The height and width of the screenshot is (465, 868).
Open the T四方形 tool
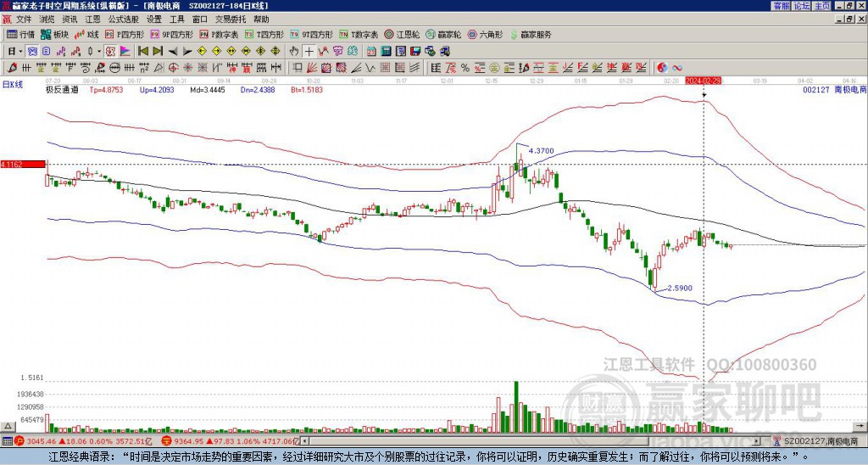[264, 34]
